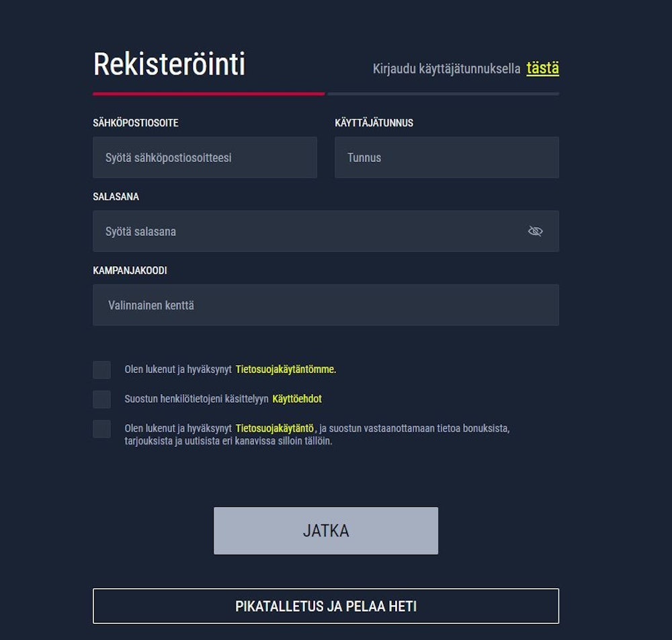Select PIKATALLETUS JA PELAA HETI
This screenshot has height=640, width=672.
point(326,605)
